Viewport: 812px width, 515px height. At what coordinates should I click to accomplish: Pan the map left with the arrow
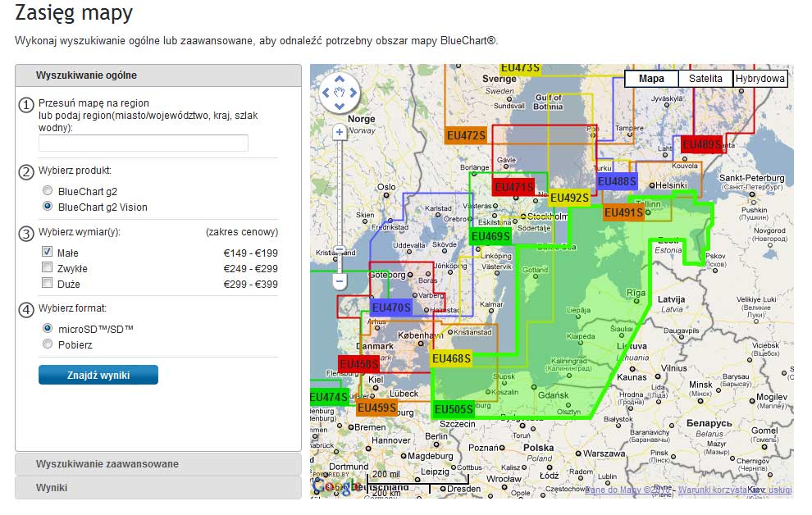pyautogui.click(x=326, y=93)
